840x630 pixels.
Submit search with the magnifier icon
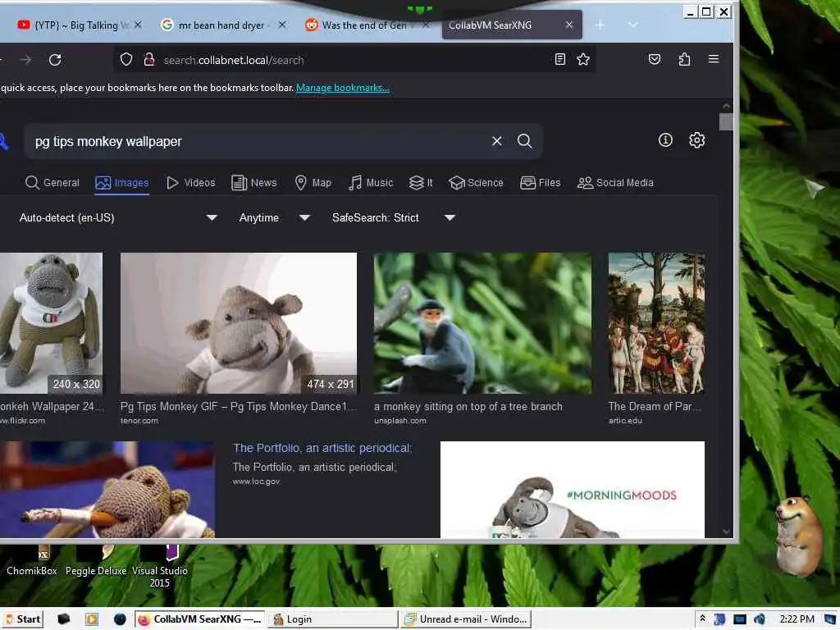(x=524, y=141)
